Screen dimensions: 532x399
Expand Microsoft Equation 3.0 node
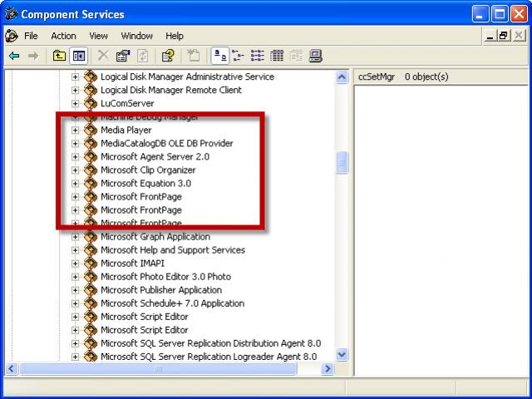[x=75, y=184]
